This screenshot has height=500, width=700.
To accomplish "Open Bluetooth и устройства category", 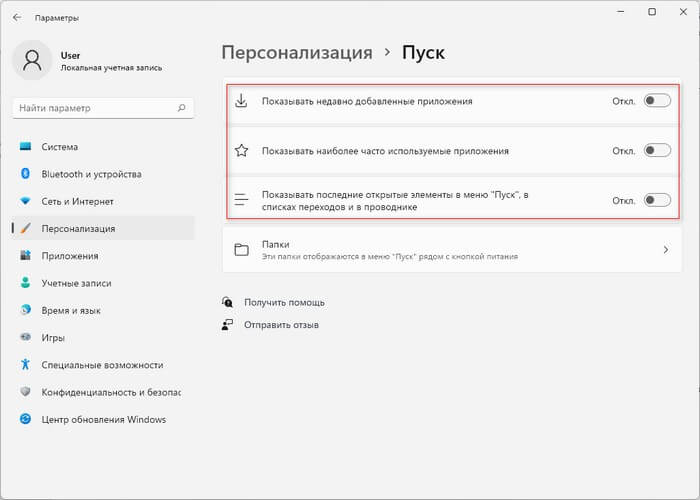I will point(104,174).
